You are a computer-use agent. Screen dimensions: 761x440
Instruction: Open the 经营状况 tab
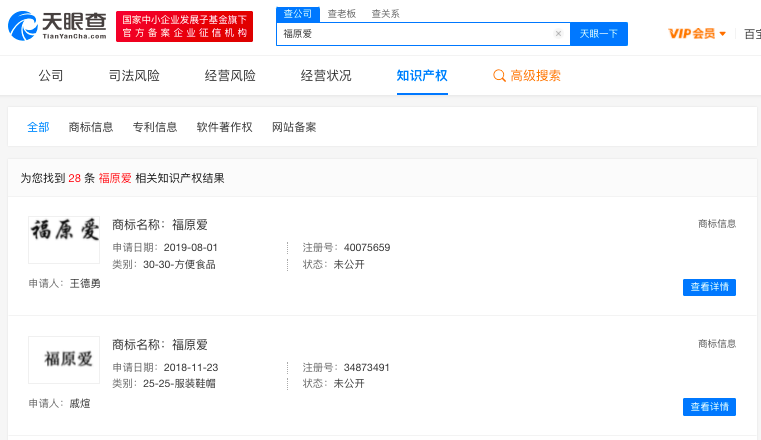click(326, 76)
